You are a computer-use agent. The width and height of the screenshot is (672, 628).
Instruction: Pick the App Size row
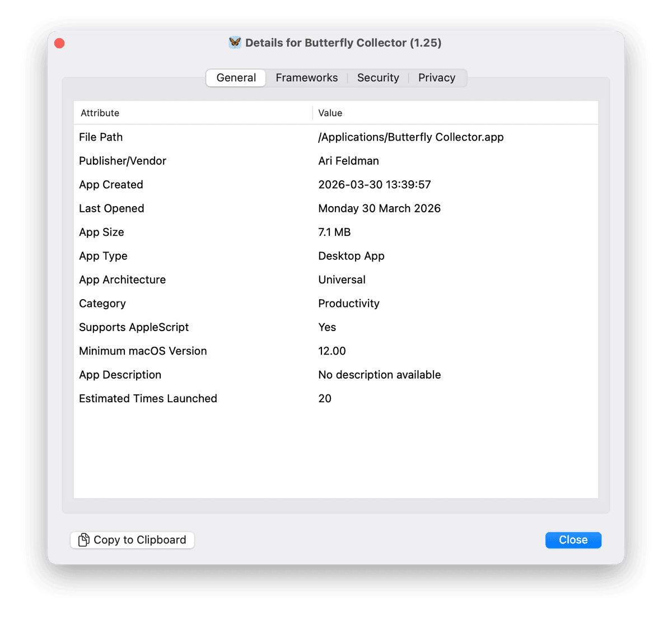[x=336, y=232]
